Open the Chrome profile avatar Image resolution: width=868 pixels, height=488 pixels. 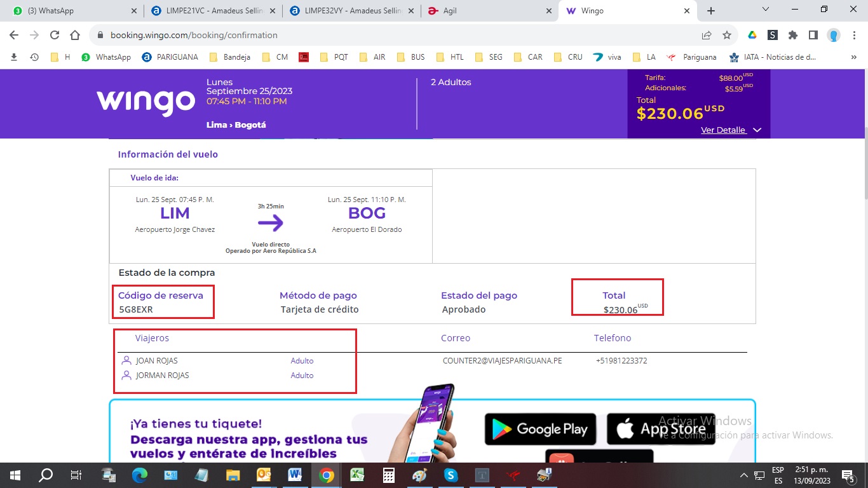point(834,35)
